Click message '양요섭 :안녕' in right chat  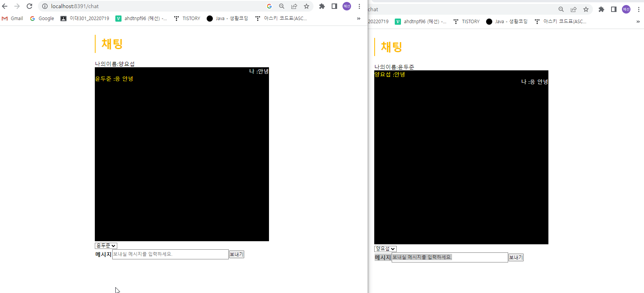[x=390, y=74]
